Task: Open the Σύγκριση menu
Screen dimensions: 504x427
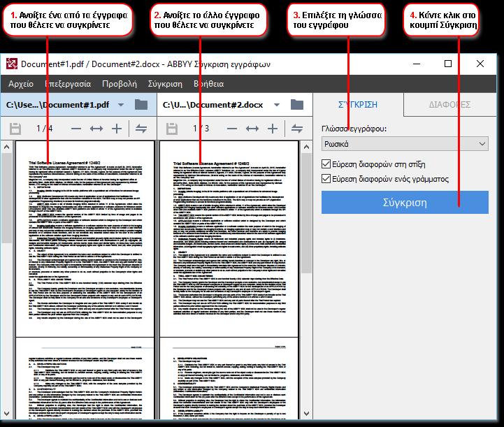Action: pyautogui.click(x=165, y=84)
